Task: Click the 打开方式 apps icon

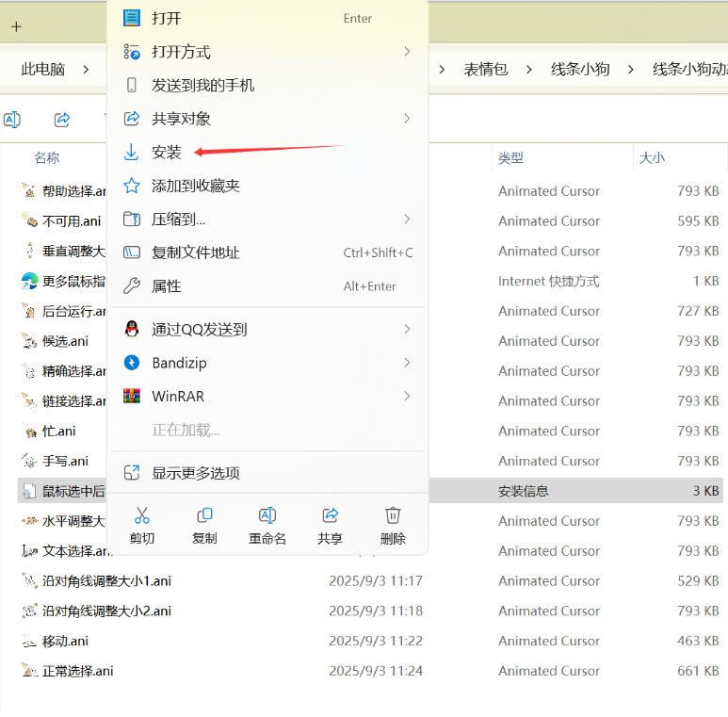Action: coord(132,52)
